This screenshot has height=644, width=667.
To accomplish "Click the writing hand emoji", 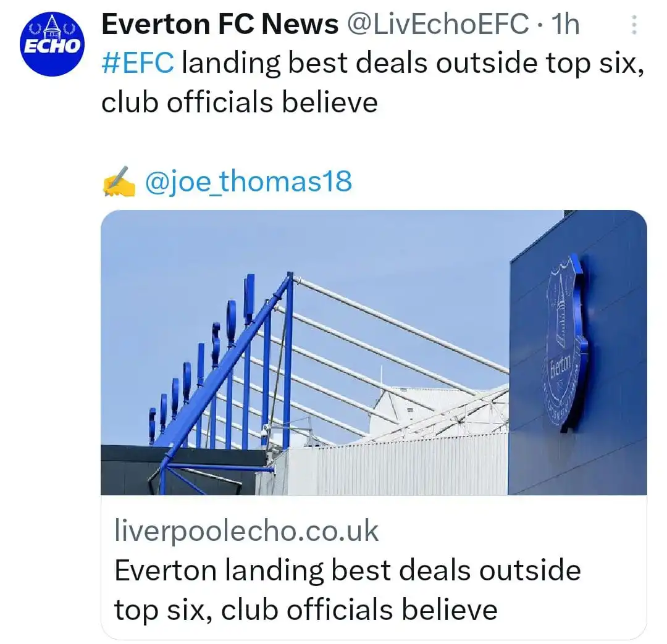I will click(118, 181).
